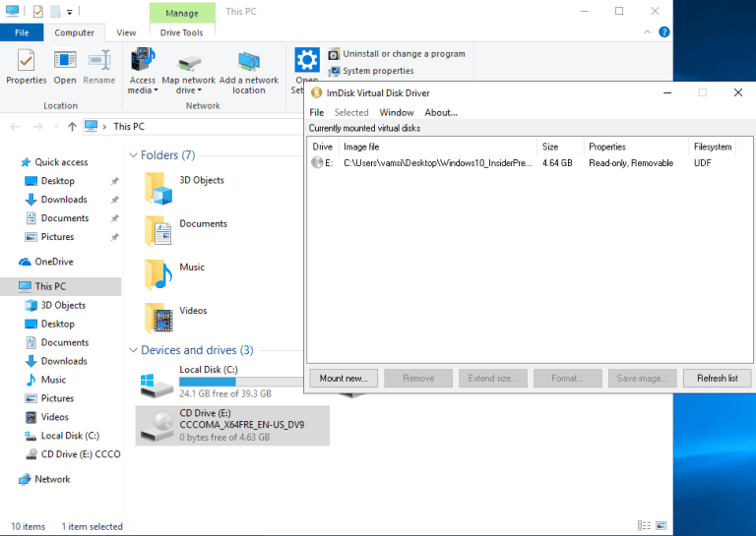This screenshot has width=756, height=536.
Task: Click the Forward navigation arrow
Action: click(37, 127)
